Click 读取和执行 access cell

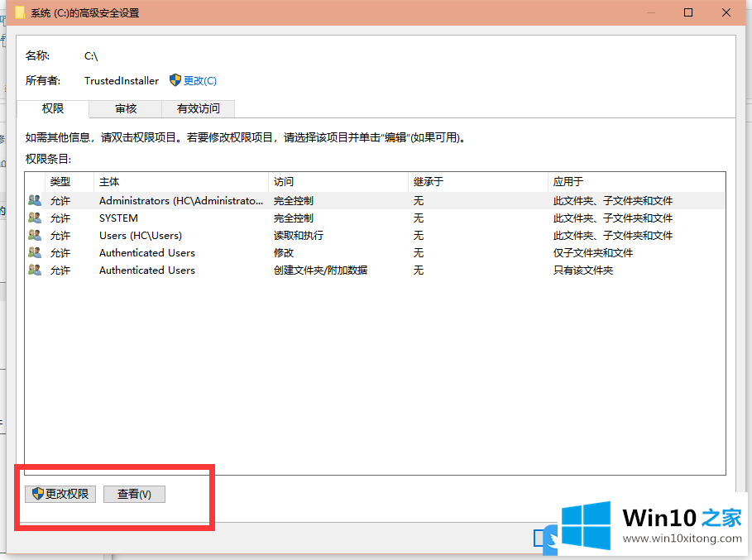point(299,236)
